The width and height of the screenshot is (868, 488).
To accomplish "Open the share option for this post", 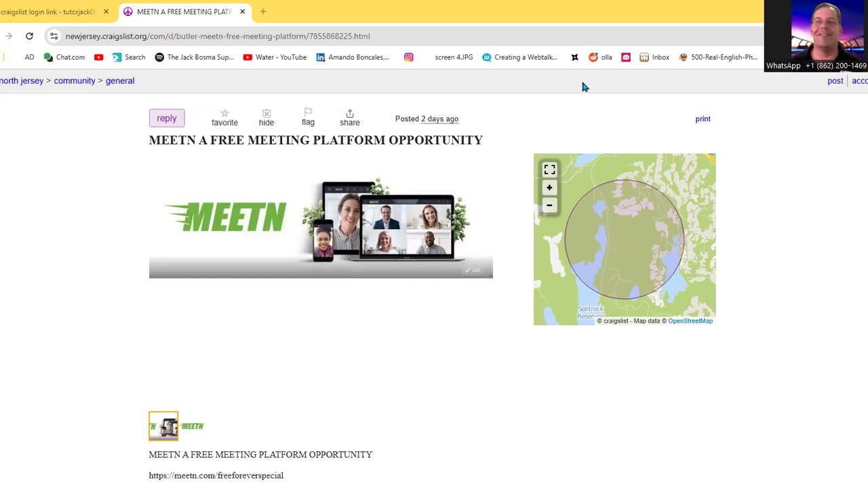I will [350, 118].
